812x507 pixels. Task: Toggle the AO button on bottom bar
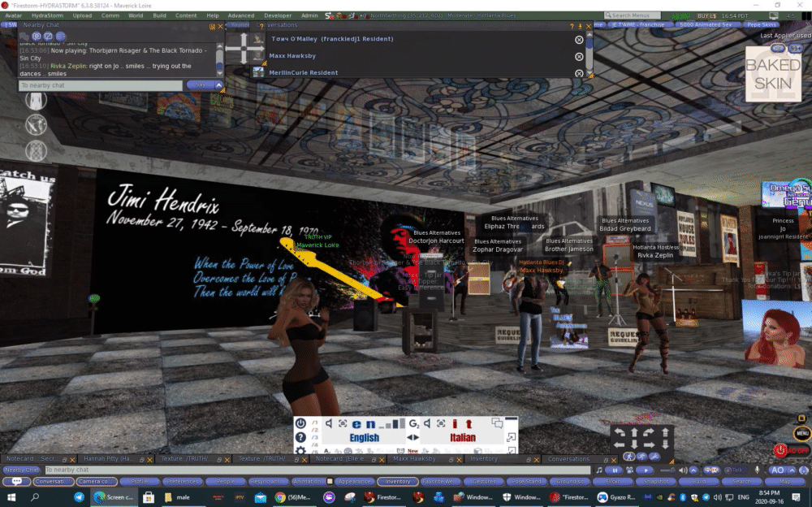click(x=777, y=470)
